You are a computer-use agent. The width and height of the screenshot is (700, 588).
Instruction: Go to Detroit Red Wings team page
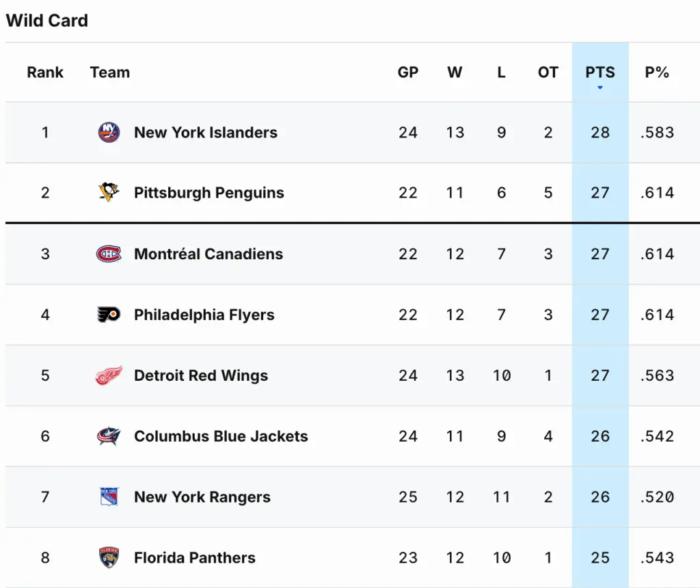(201, 375)
